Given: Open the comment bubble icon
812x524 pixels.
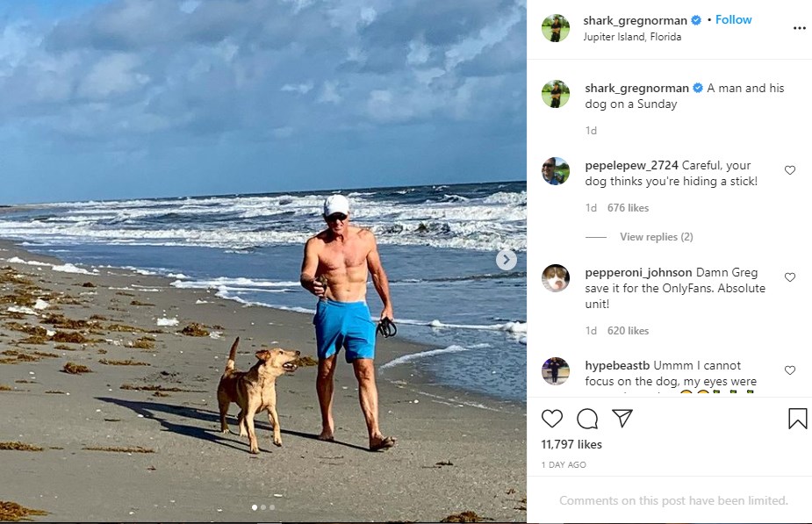Looking at the screenshot, I should coord(587,419).
